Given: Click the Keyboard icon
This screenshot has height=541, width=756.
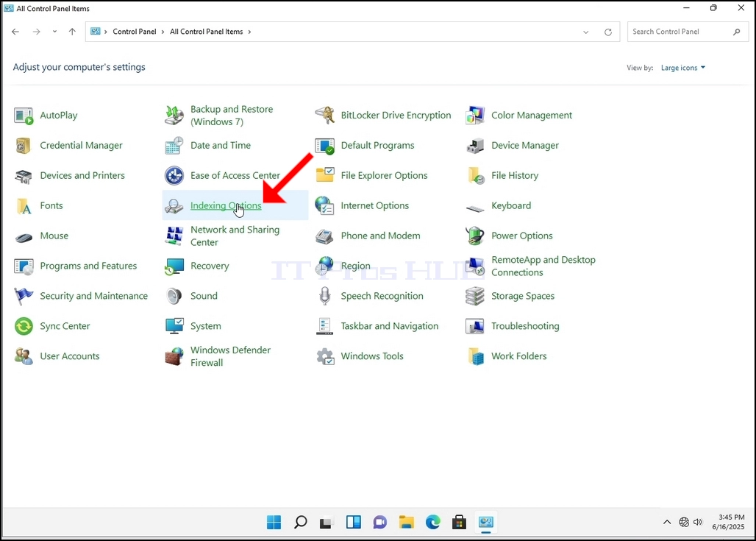Looking at the screenshot, I should pyautogui.click(x=475, y=208).
